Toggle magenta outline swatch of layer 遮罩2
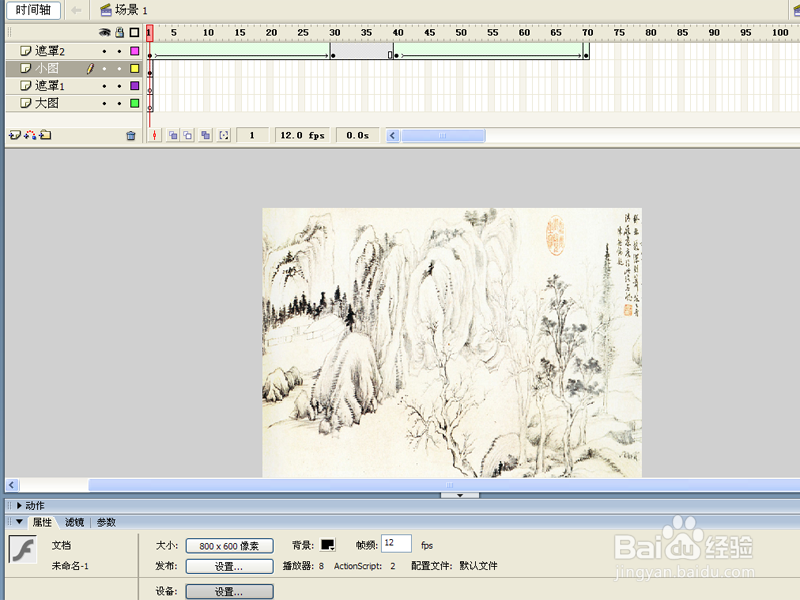This screenshot has height=600, width=800. (135, 51)
